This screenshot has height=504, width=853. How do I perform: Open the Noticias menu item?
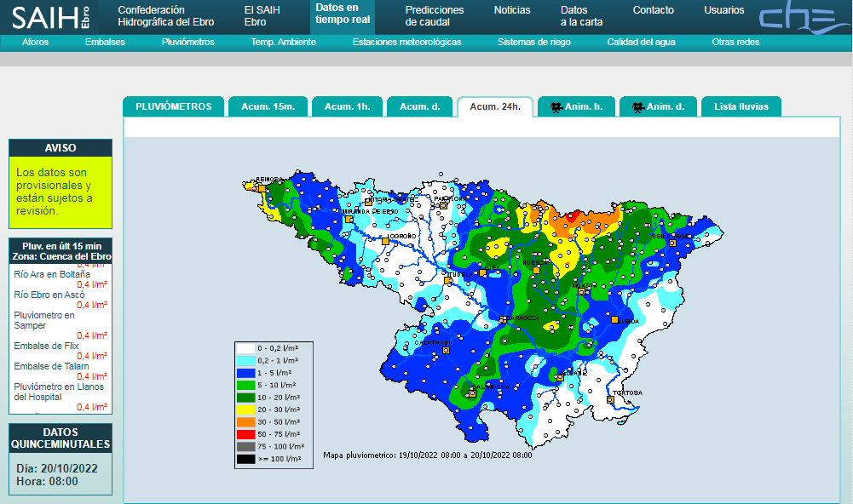(512, 10)
